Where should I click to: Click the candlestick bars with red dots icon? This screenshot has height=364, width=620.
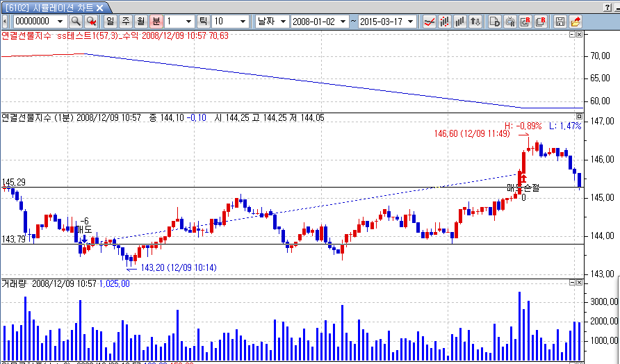click(x=444, y=22)
